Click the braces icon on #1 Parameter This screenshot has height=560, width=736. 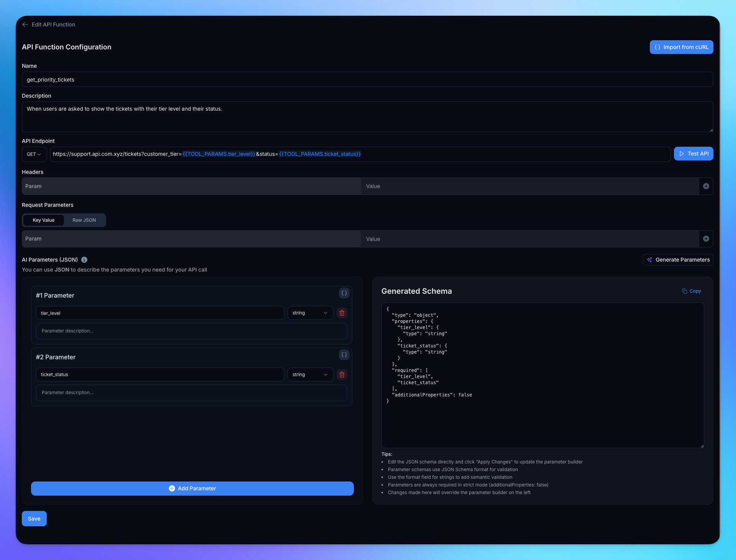click(x=344, y=293)
